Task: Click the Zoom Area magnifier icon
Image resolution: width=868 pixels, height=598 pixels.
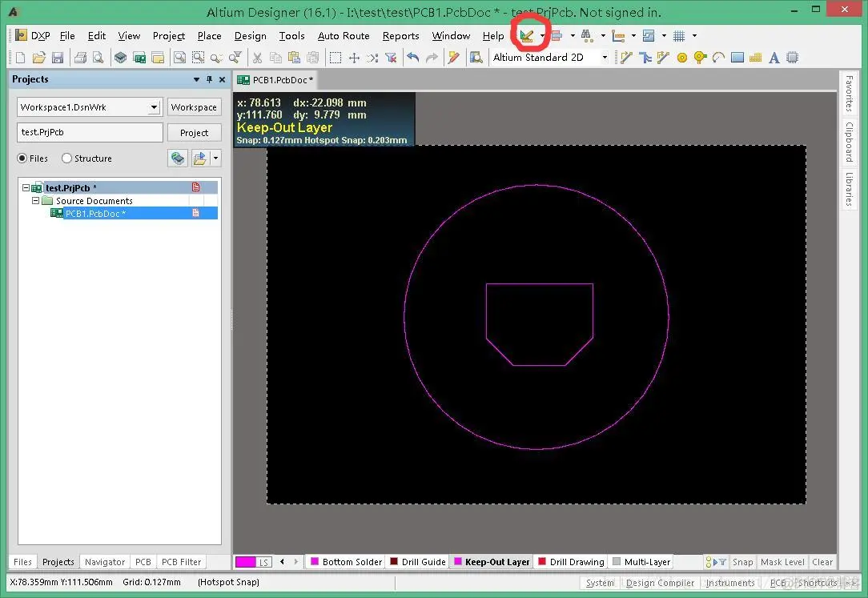Action: point(198,58)
